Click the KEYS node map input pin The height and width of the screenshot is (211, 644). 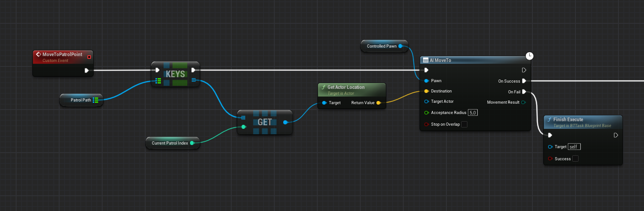click(x=158, y=81)
